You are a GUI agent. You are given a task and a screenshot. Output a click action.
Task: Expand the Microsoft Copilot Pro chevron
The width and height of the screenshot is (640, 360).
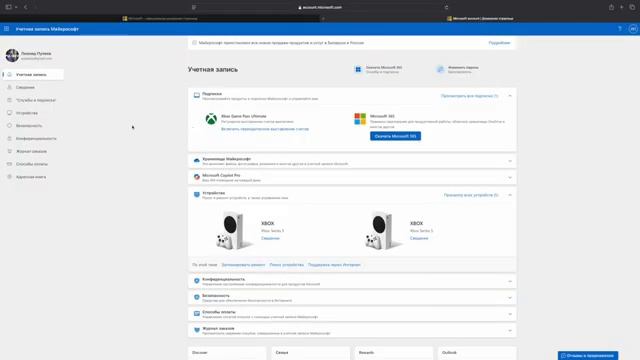point(510,177)
